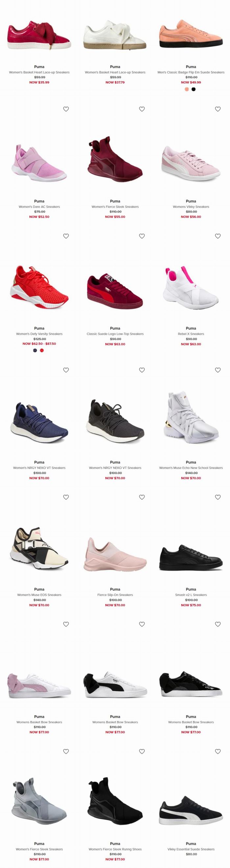Add Womens Vikky Sneakers to wishlist heart
230x868 pixels.
pos(218,109)
